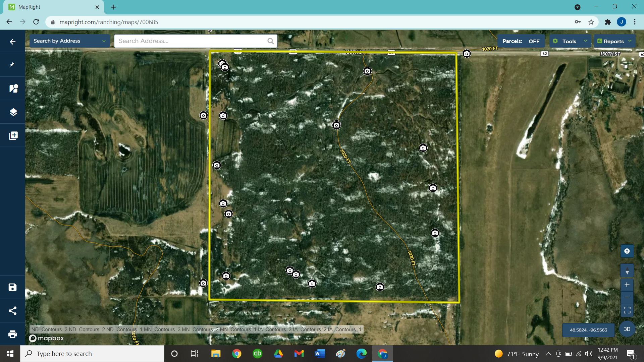Click the pin tool in sidebar
Viewport: 644px width, 362px height.
pos(12,65)
